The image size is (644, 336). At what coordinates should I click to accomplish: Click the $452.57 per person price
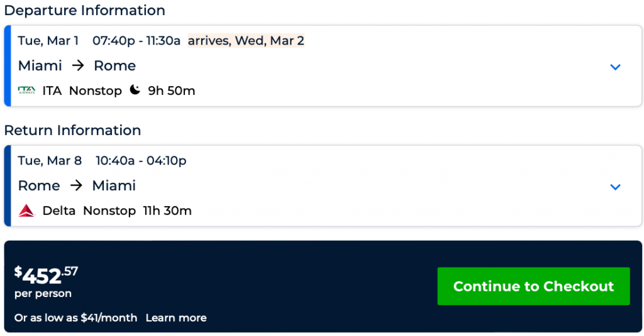click(x=47, y=275)
